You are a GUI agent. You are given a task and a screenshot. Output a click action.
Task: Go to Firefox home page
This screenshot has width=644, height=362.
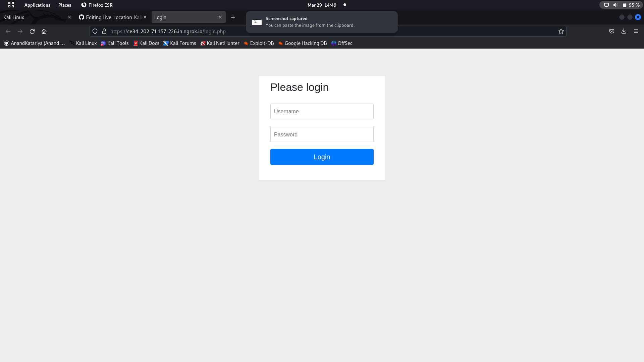[44, 31]
